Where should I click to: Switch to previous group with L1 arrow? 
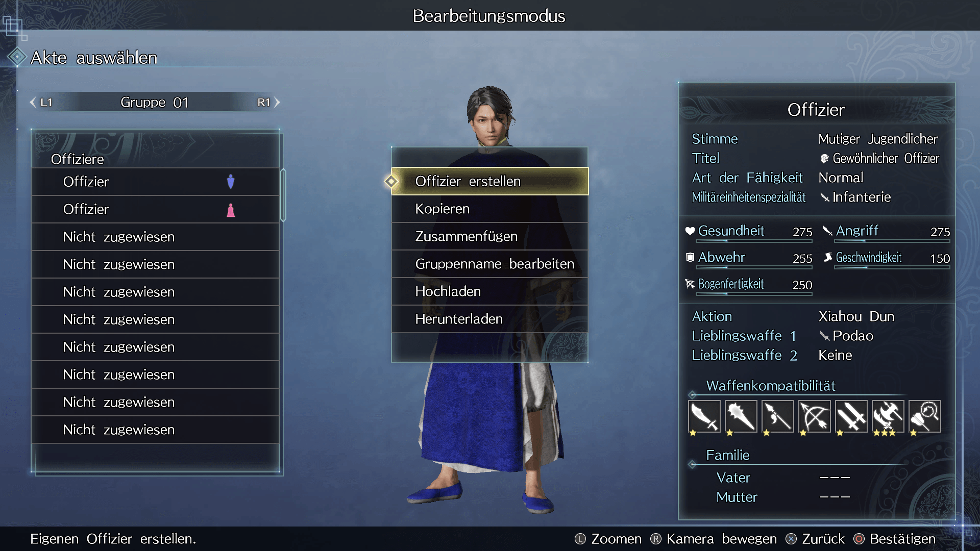(x=41, y=103)
